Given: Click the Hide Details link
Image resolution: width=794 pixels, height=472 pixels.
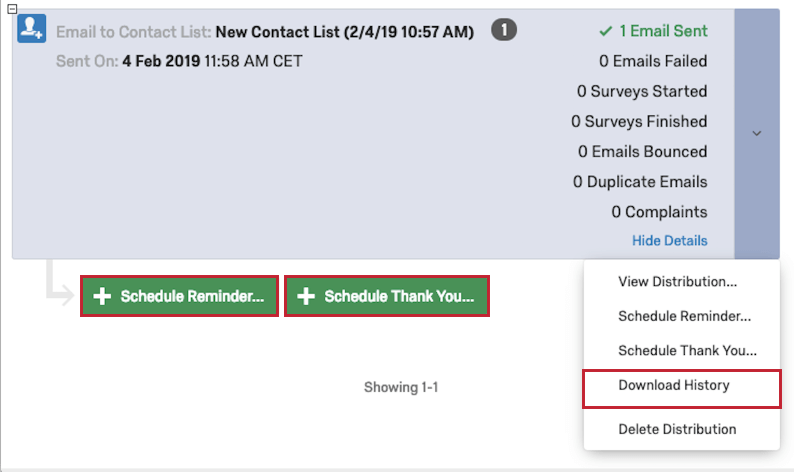Looking at the screenshot, I should (x=669, y=241).
